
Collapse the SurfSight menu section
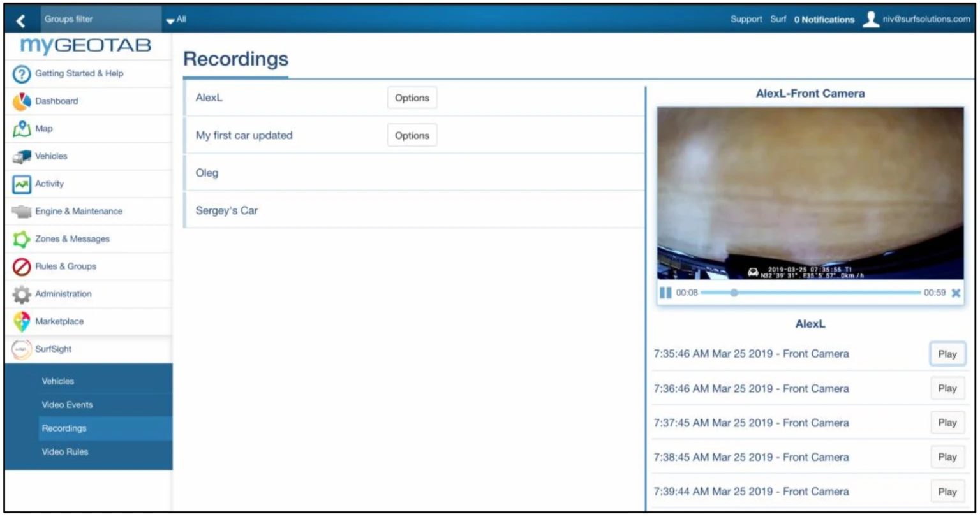tap(88, 349)
